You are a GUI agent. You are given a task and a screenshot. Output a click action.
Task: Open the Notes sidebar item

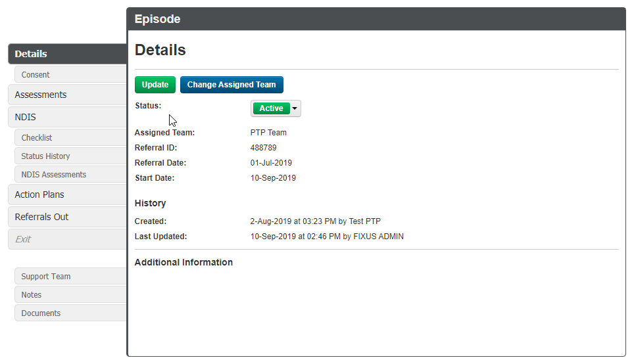[x=71, y=294]
